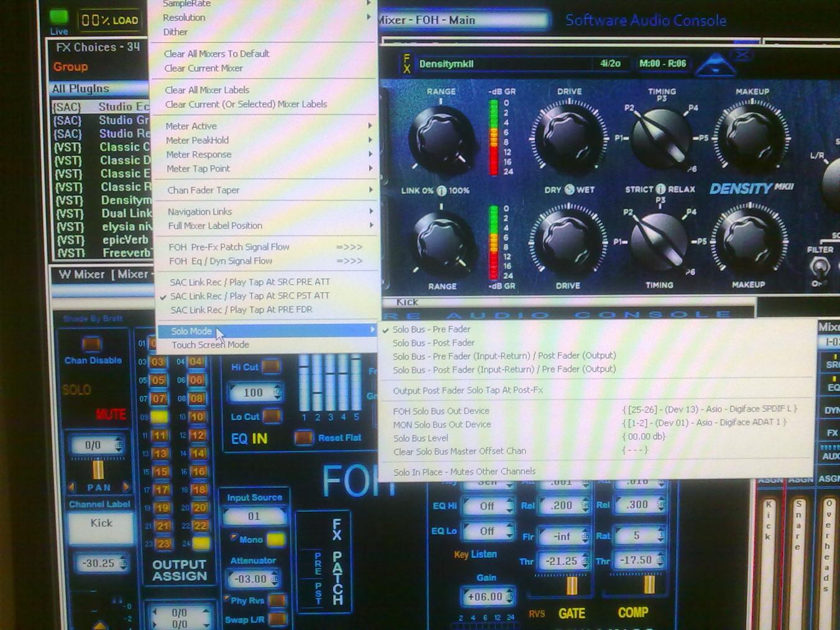Expand the Full Mixer Label Position submenu

tap(267, 226)
